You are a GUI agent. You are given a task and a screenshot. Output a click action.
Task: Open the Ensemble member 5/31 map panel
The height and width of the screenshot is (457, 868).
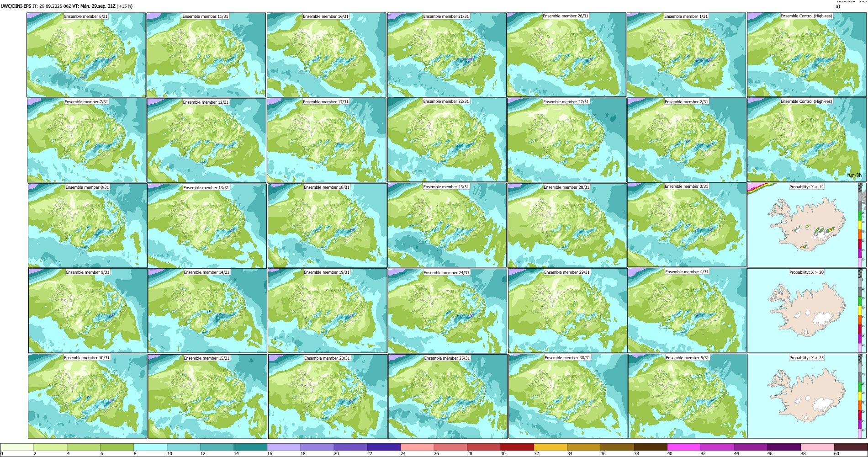[x=688, y=396]
